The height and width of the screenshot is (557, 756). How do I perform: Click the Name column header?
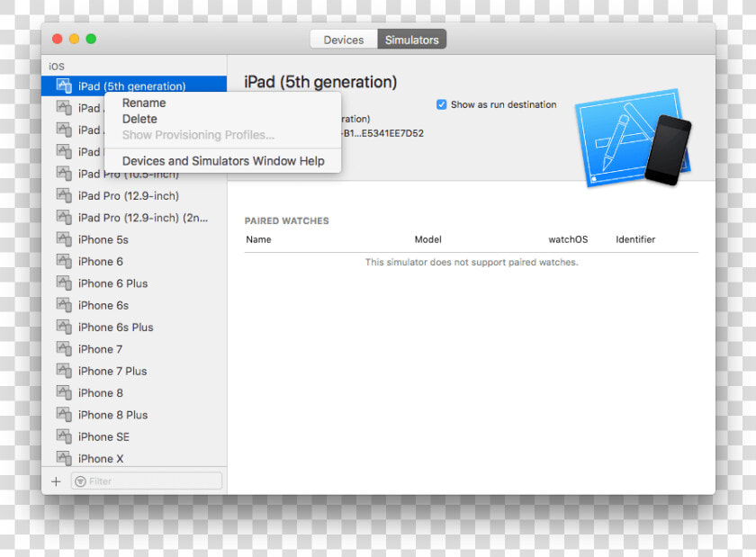[x=258, y=239]
